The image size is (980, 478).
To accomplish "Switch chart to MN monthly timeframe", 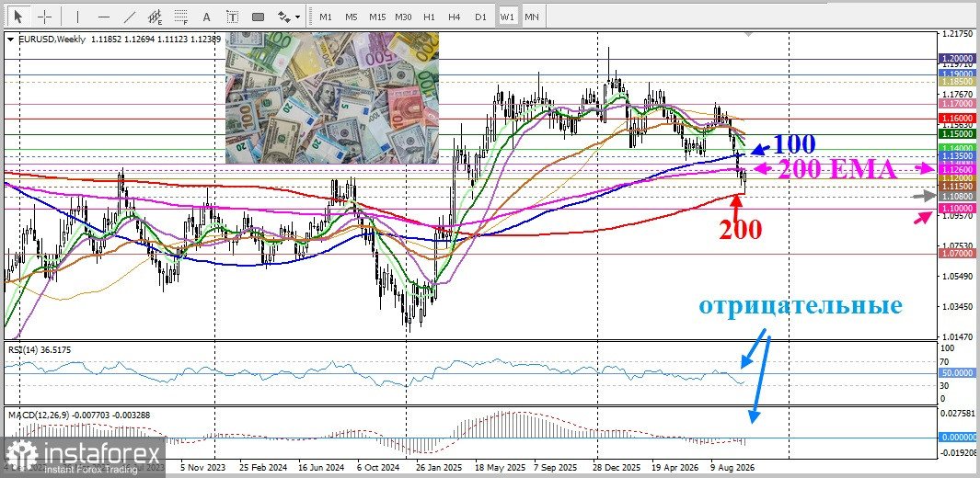I will (532, 17).
